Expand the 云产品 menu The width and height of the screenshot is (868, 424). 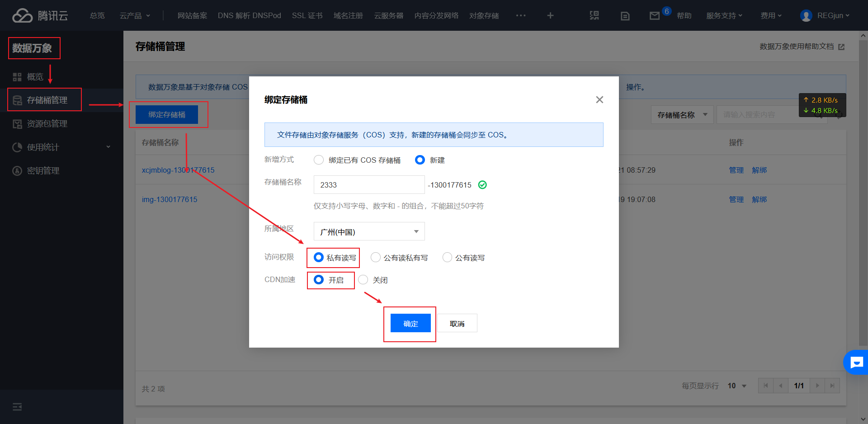pyautogui.click(x=135, y=16)
